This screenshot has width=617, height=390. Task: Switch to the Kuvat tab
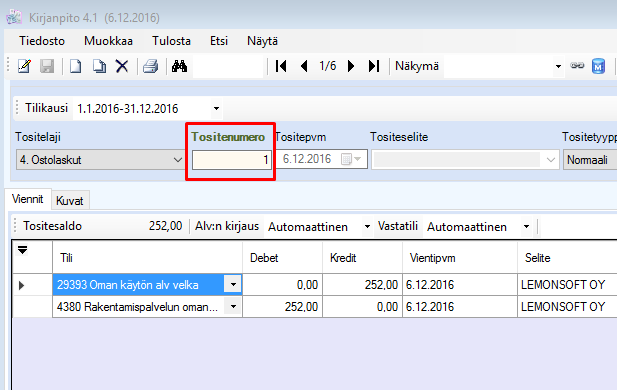tap(70, 201)
